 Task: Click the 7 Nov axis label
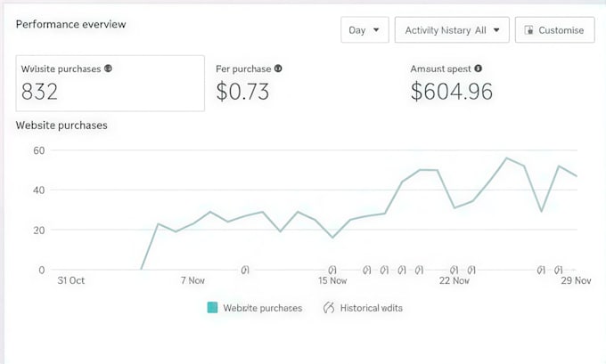click(x=192, y=280)
